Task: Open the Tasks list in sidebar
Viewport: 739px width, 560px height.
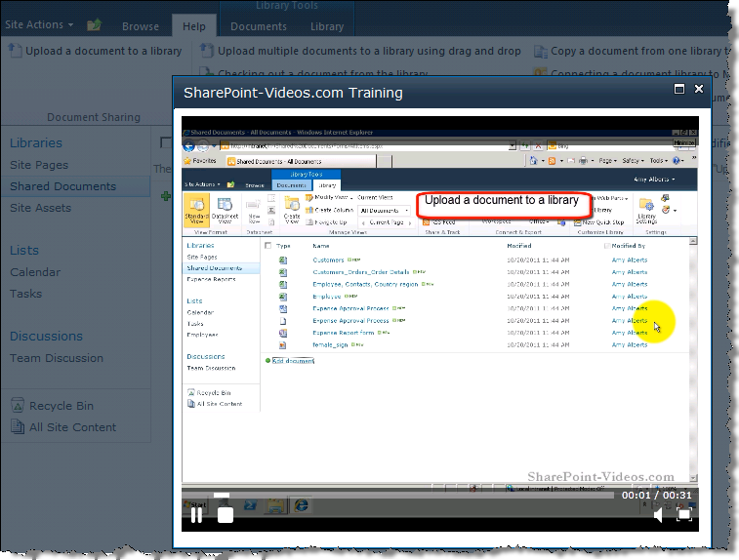Action: pyautogui.click(x=26, y=294)
